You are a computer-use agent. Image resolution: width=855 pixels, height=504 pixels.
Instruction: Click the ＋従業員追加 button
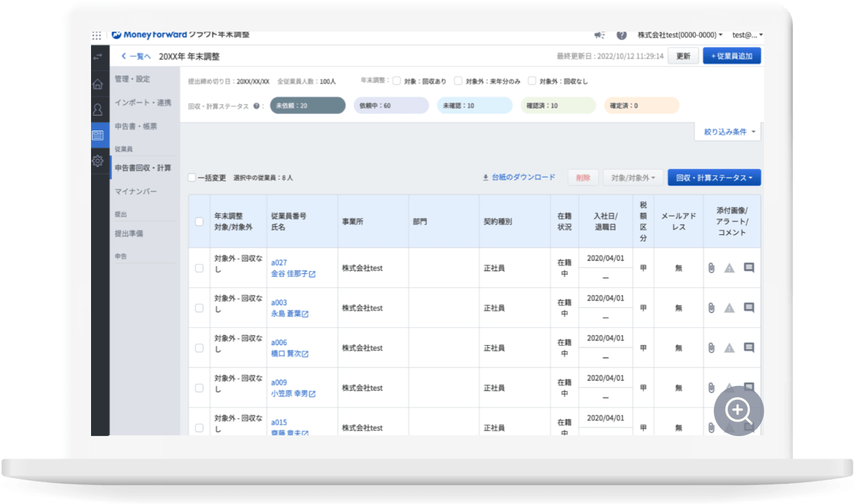click(x=731, y=56)
